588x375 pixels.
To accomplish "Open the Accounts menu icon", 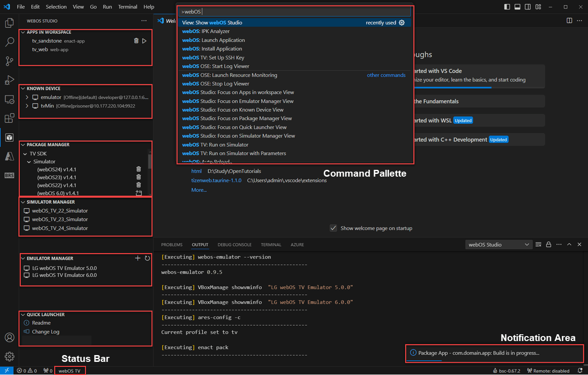I will click(9, 337).
